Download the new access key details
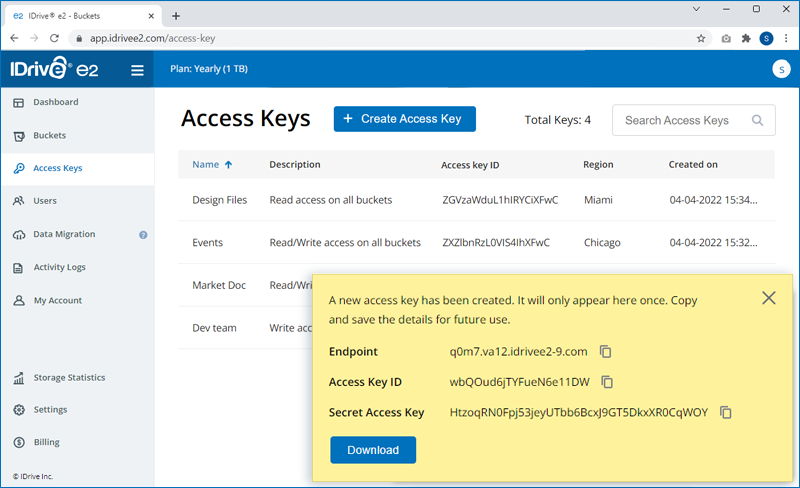800x488 pixels. (x=373, y=450)
